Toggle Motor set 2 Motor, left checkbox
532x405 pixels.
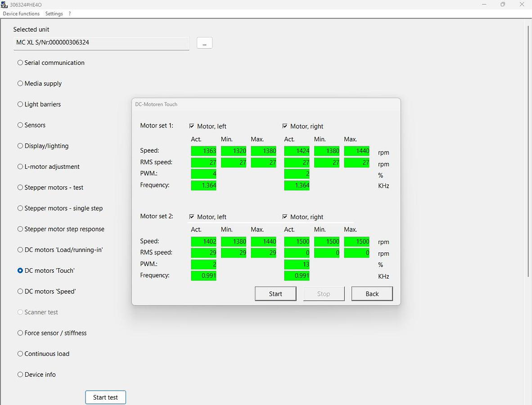[192, 217]
